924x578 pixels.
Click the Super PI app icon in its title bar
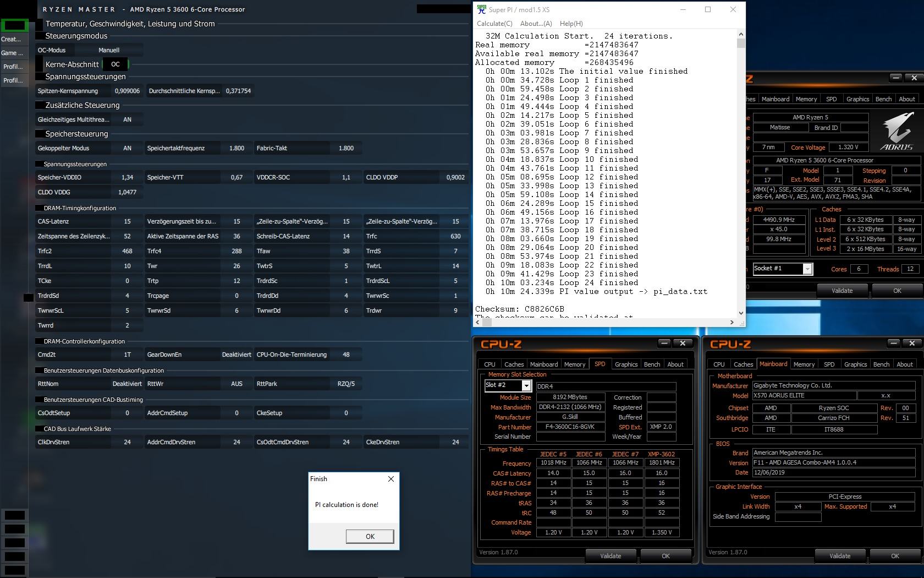pos(482,9)
